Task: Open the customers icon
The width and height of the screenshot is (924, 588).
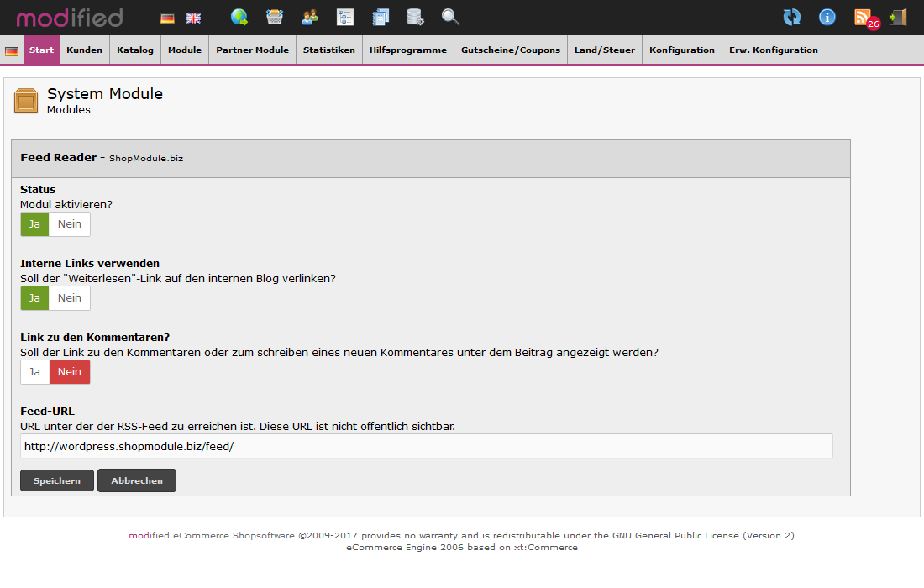Action: [309, 17]
